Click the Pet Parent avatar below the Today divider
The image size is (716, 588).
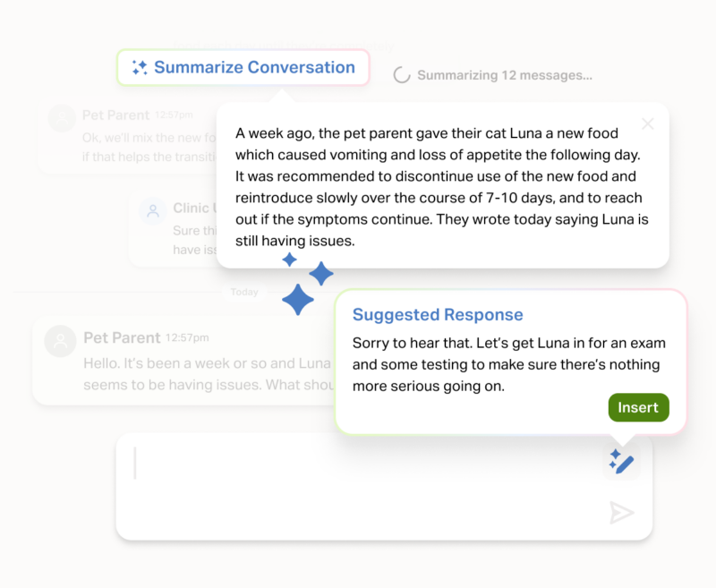60,340
